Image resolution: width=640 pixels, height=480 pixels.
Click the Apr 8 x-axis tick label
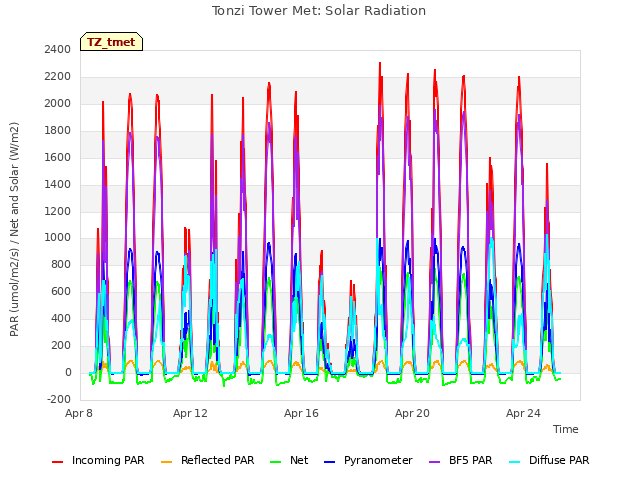[x=79, y=413]
